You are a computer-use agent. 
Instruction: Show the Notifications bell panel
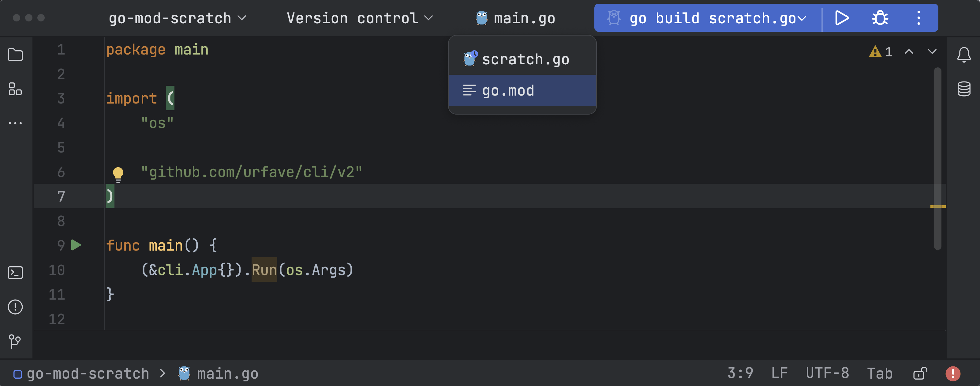pyautogui.click(x=964, y=55)
